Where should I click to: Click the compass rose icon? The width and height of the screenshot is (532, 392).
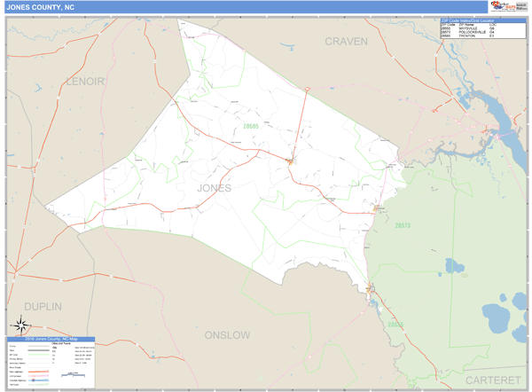19,325
